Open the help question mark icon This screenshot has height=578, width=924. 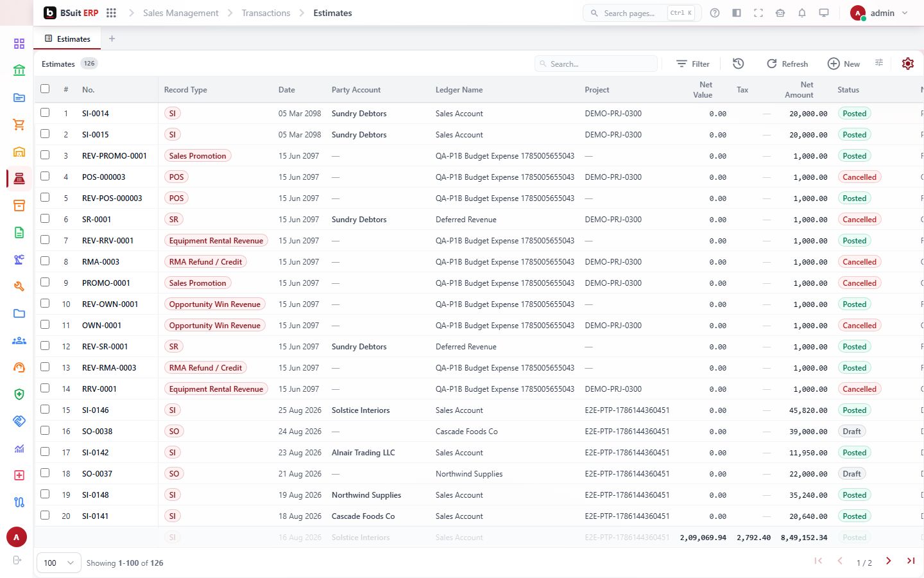click(715, 13)
